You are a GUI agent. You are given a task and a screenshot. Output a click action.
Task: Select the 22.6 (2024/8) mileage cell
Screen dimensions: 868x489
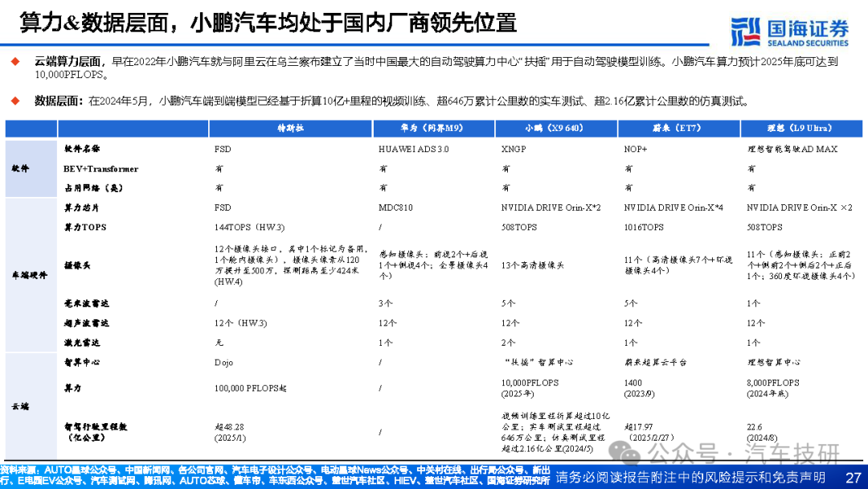tap(762, 432)
